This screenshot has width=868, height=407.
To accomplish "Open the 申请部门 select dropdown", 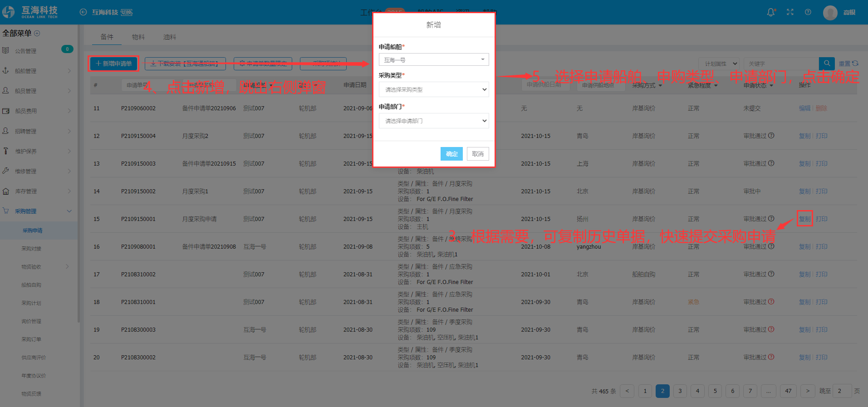I will coord(434,121).
